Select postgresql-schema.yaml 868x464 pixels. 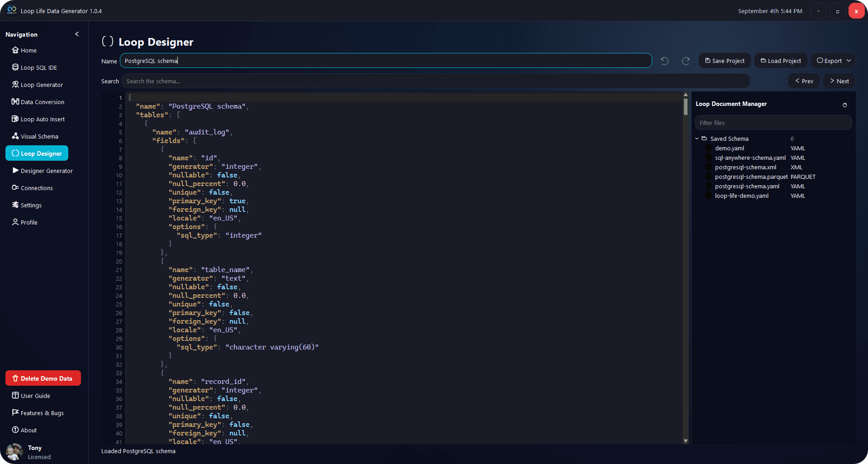click(x=747, y=186)
